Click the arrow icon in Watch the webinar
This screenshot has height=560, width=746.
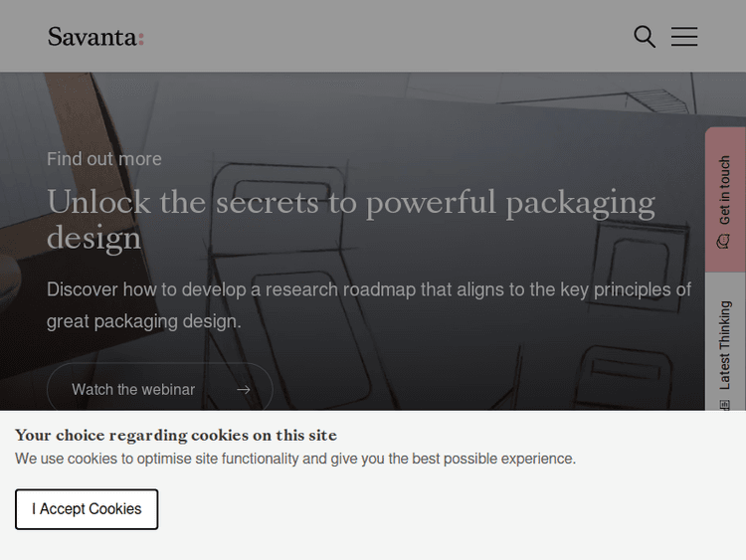pos(243,390)
